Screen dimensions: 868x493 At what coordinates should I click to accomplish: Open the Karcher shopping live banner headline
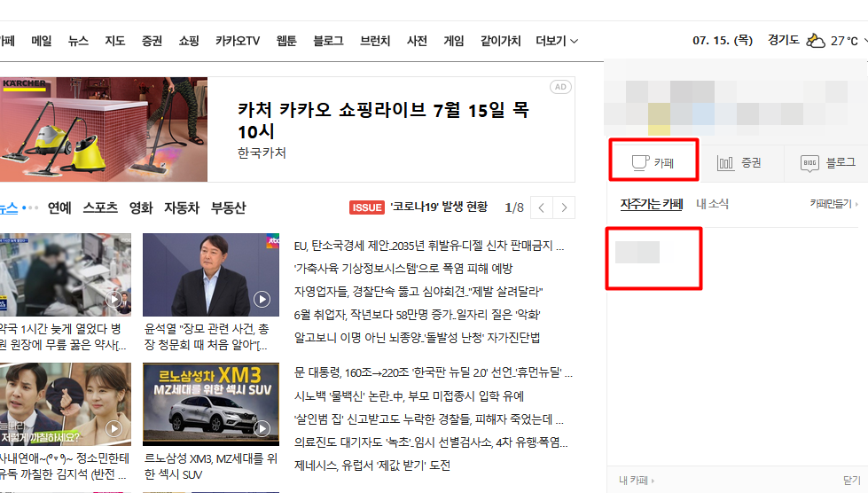point(383,121)
